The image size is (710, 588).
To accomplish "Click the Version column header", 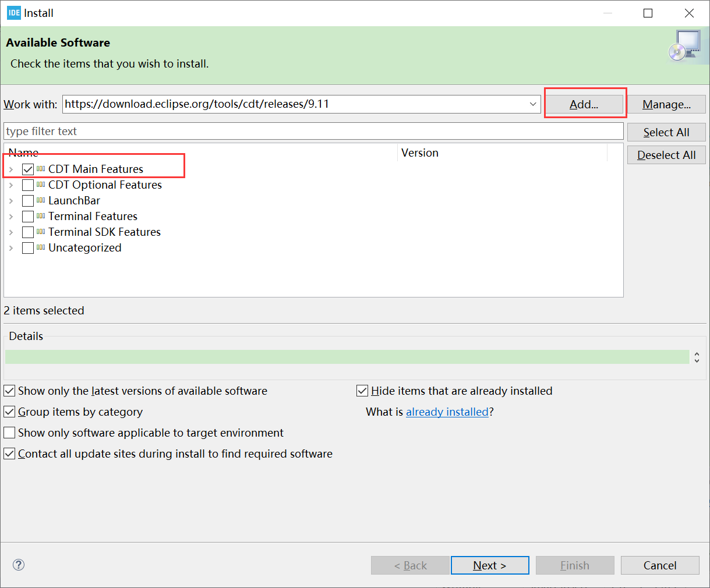I will [502, 153].
